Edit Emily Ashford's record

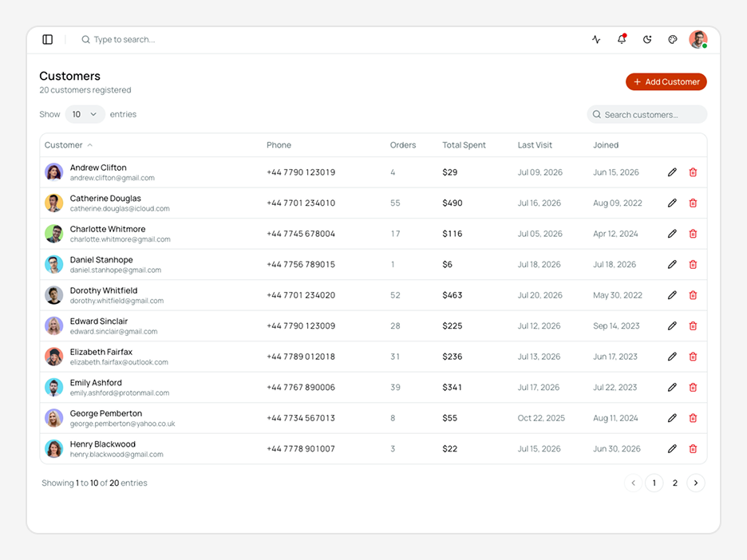pos(672,387)
